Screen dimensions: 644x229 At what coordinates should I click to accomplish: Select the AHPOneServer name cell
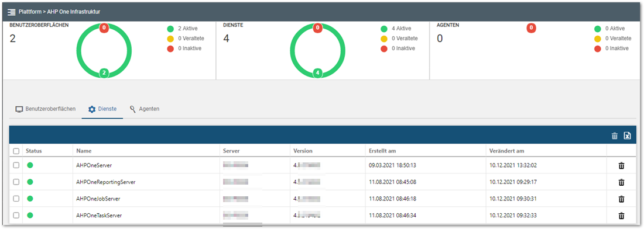tap(94, 165)
